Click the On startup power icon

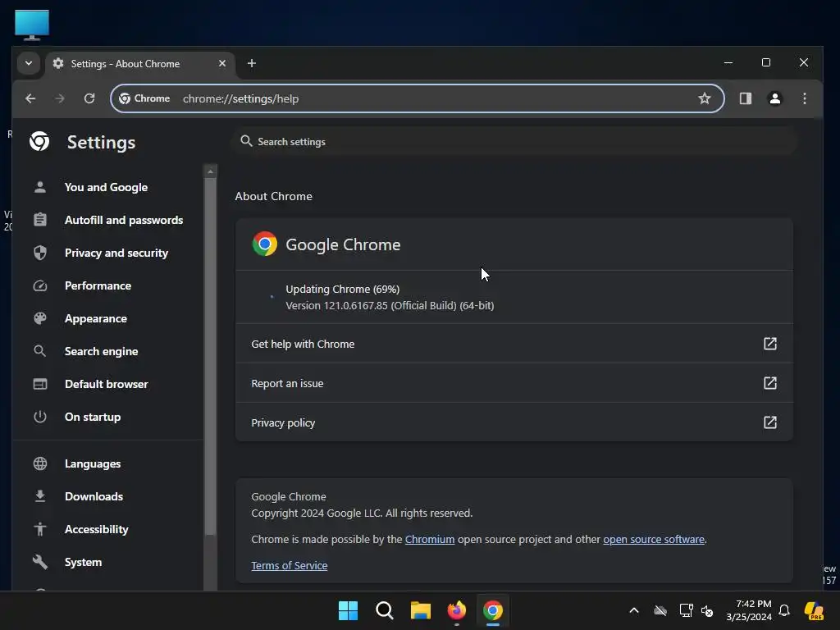point(40,417)
